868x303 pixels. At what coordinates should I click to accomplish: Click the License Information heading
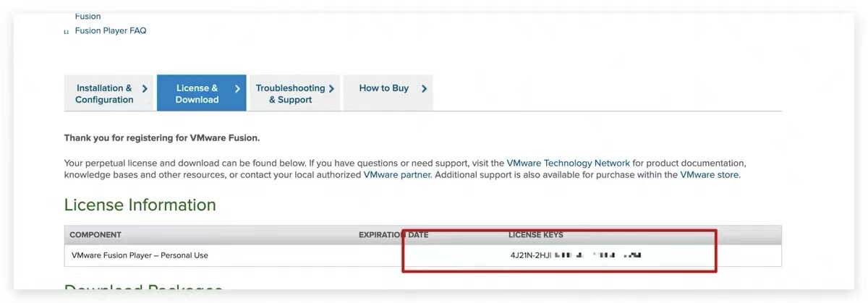point(140,205)
